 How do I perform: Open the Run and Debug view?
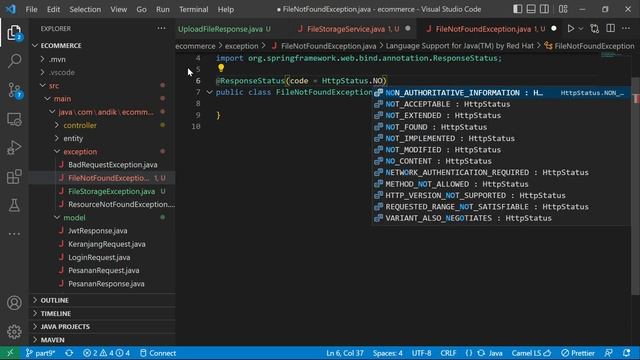14,148
